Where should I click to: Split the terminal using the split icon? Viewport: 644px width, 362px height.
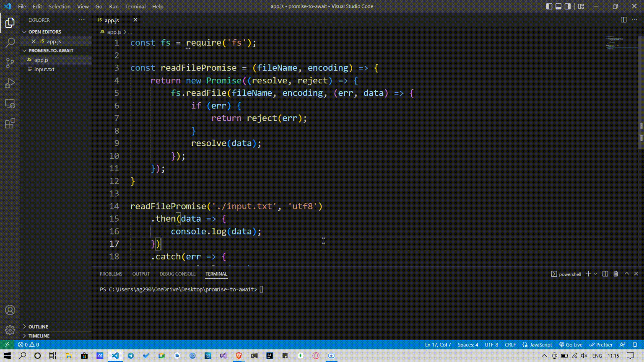click(x=604, y=274)
